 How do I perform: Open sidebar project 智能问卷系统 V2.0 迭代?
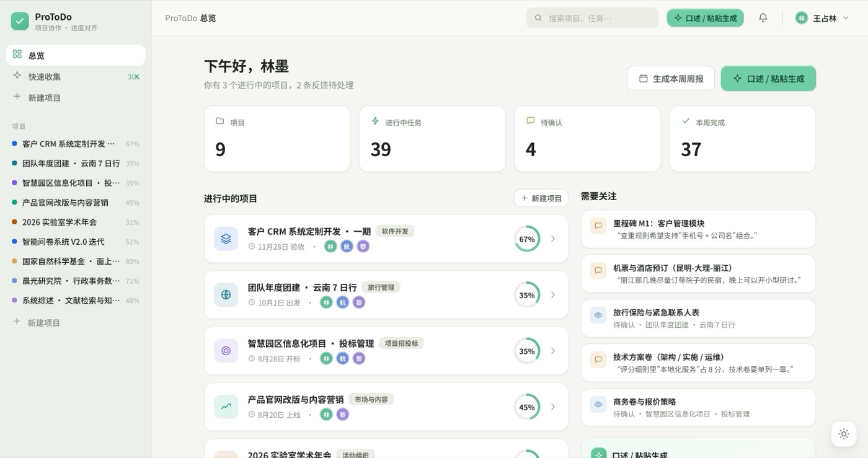[x=76, y=242]
